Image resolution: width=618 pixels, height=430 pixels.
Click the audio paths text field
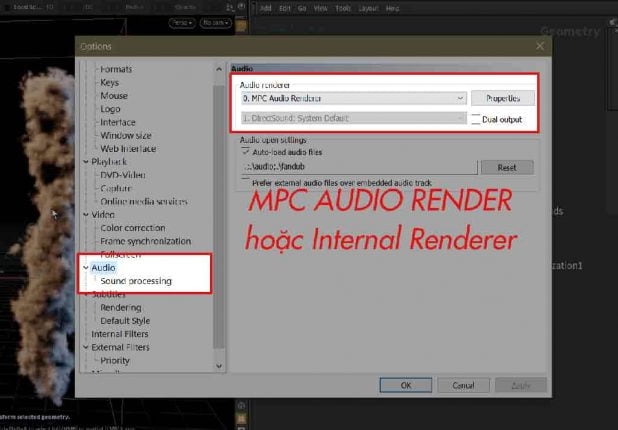click(x=357, y=168)
